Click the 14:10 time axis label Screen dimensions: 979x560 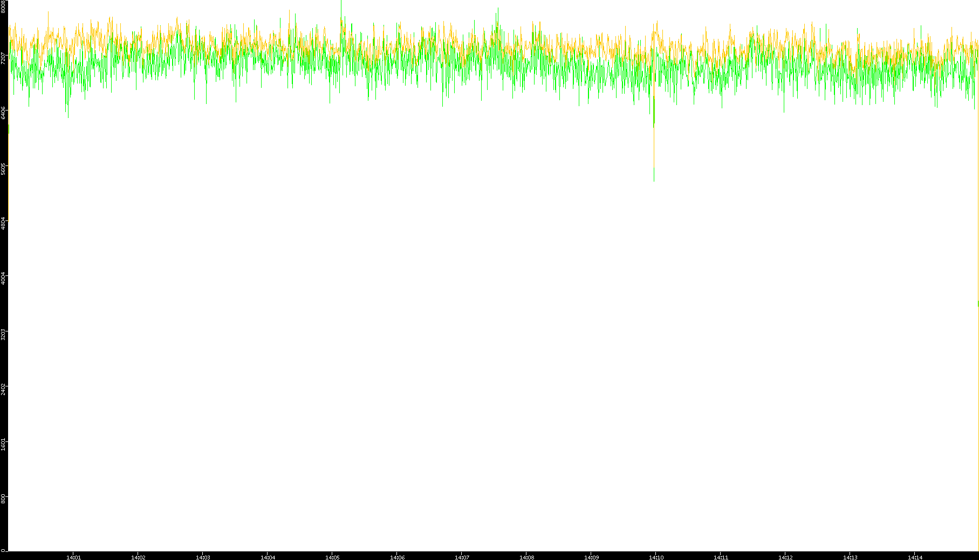[x=656, y=557]
